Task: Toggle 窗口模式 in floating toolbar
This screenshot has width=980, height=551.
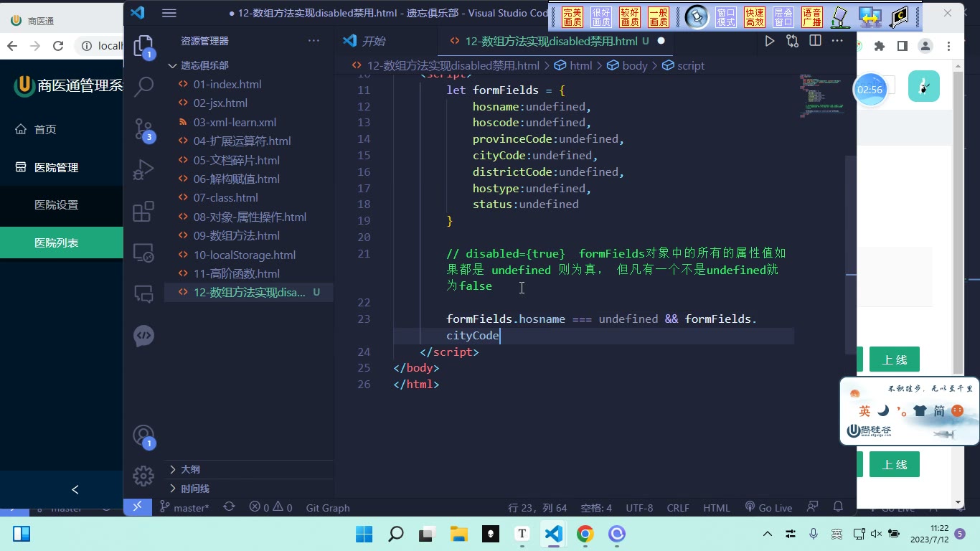Action: pyautogui.click(x=726, y=17)
